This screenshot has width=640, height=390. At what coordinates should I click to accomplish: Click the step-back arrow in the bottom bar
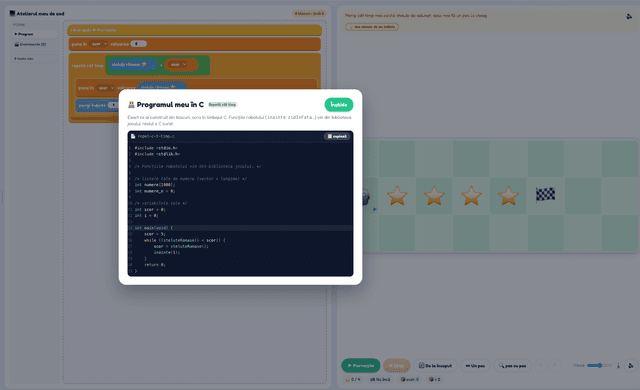[541, 366]
